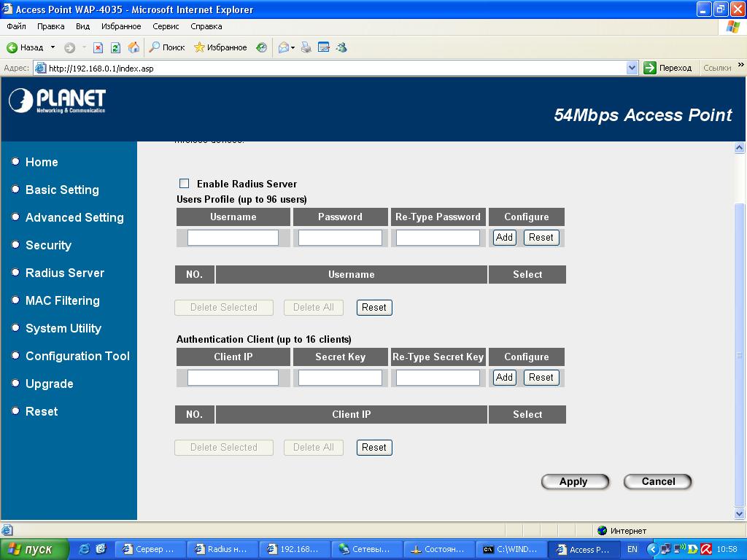Open the Сервис menu
This screenshot has width=747, height=560.
166,26
